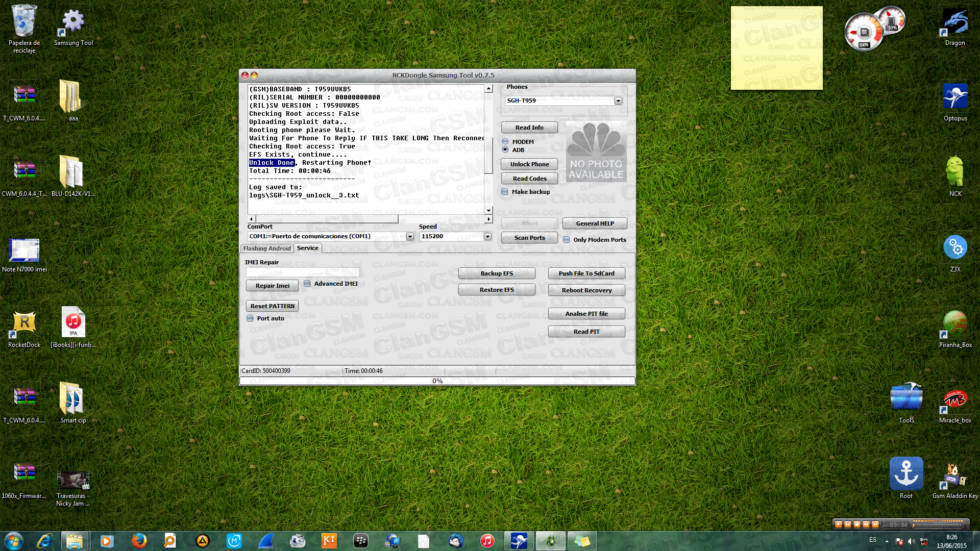
Task: Open the NCK android desktop icon
Action: point(955,177)
